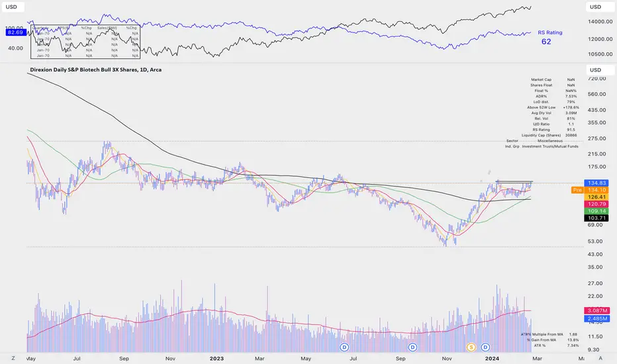Click the green 109.14 moving average label
The width and height of the screenshot is (617, 364).
tap(597, 211)
